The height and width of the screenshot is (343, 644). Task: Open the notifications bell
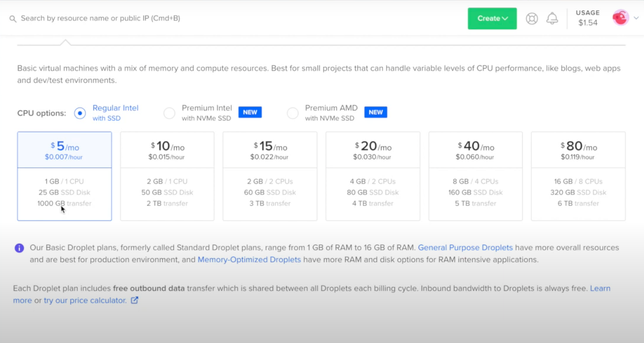[x=552, y=19]
